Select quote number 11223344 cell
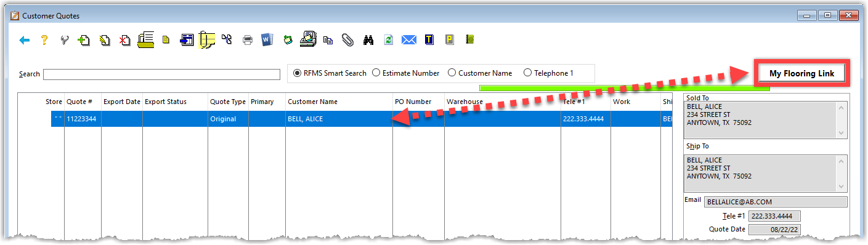Image resolution: width=868 pixels, height=245 pixels. 83,119
